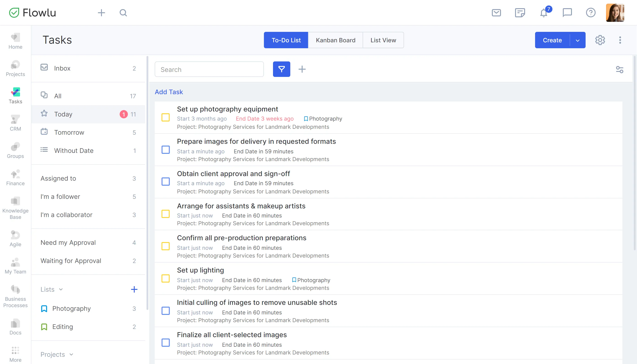Switch to To-Do List view
Screen dimensions: 637x364
click(x=286, y=40)
